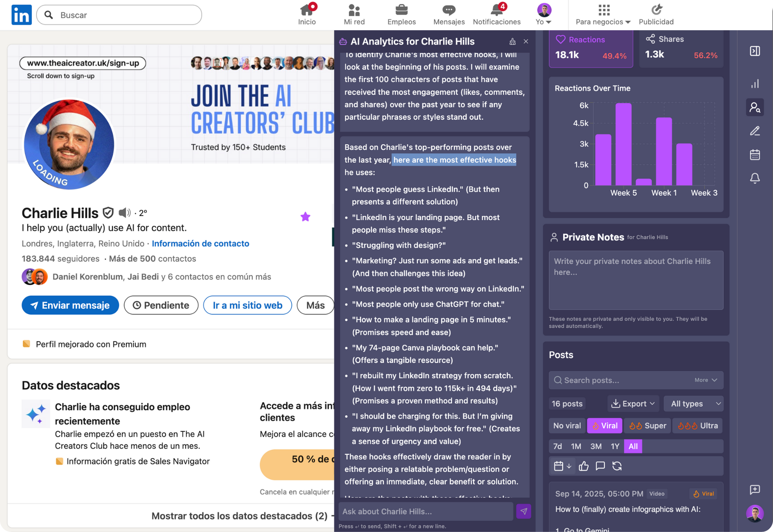The image size is (773, 532).
Task: Sort posts by likes thumbs-up icon
Action: pos(584,466)
